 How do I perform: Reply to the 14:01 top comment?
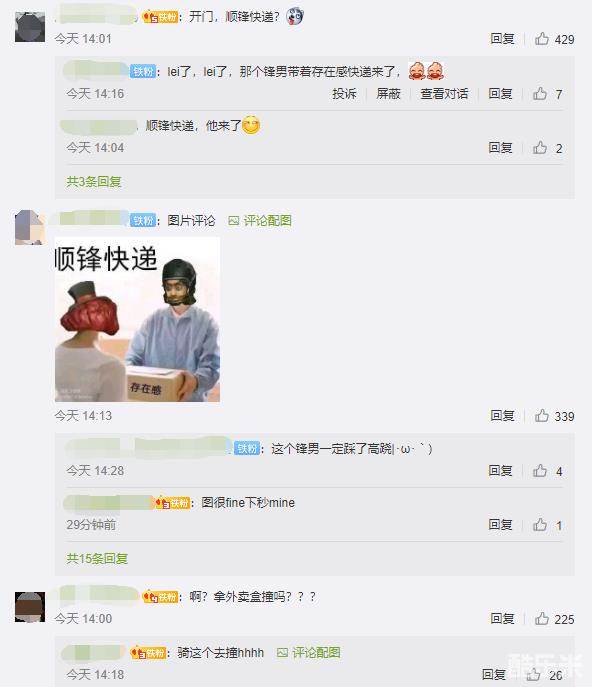click(502, 39)
